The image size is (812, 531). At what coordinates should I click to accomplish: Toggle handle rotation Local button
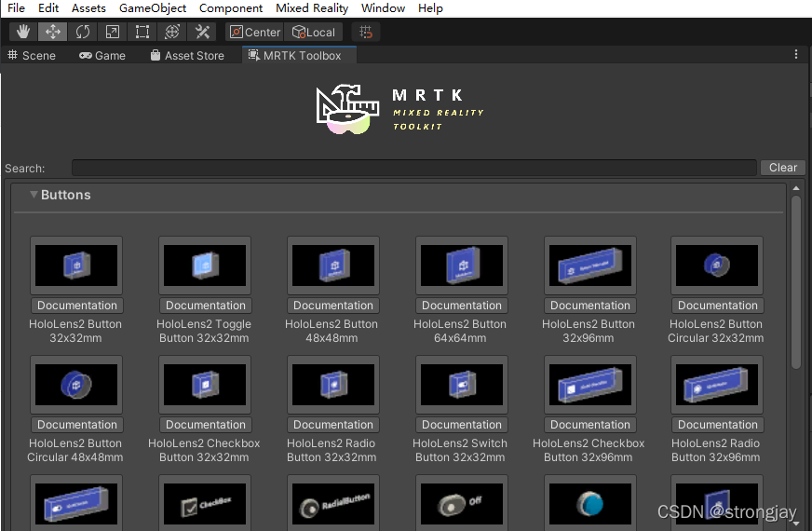pos(314,32)
